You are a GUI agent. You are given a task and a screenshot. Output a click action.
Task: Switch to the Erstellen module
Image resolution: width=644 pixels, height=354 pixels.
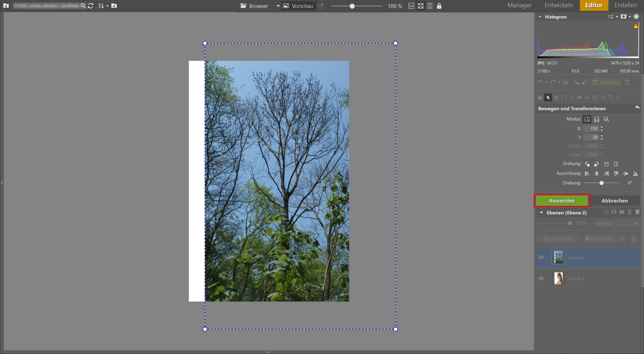coord(626,5)
